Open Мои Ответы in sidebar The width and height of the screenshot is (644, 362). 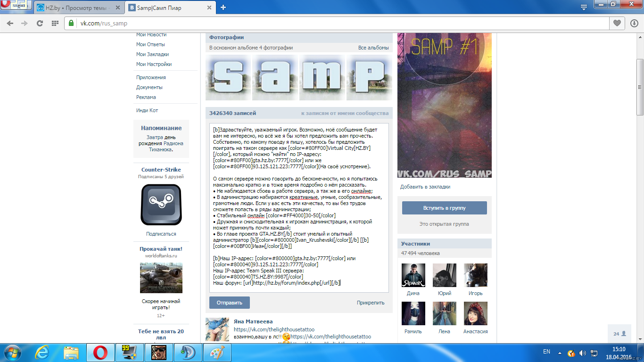pos(150,44)
